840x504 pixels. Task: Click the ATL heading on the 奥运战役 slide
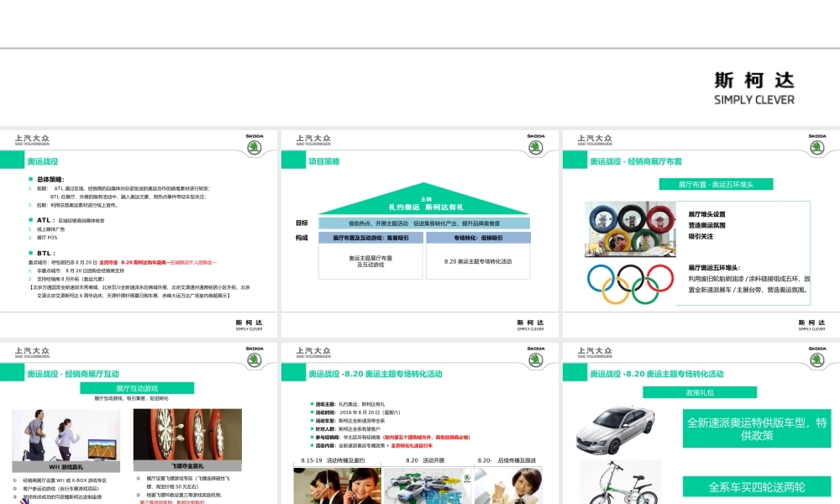coord(45,220)
